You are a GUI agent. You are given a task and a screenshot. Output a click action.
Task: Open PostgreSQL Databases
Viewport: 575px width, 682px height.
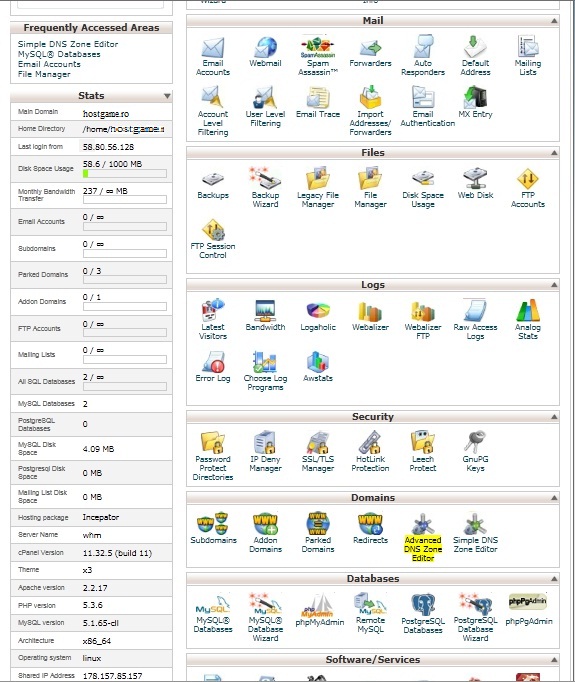click(x=423, y=613)
